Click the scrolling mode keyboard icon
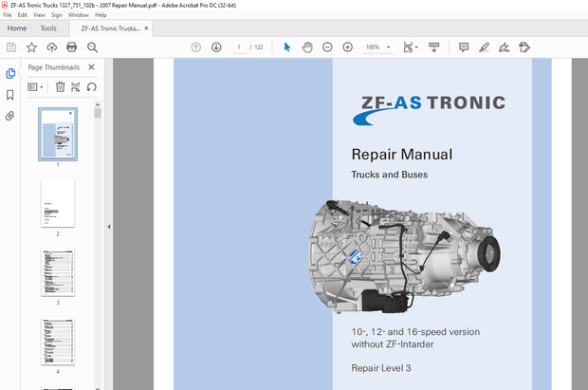The width and height of the screenshot is (588, 390). click(433, 47)
